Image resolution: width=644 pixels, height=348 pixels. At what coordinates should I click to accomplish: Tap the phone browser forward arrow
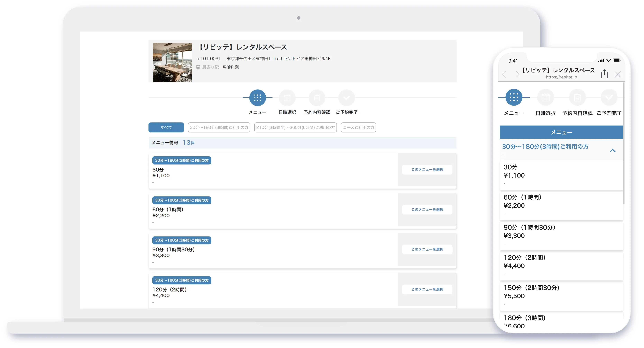tap(517, 74)
